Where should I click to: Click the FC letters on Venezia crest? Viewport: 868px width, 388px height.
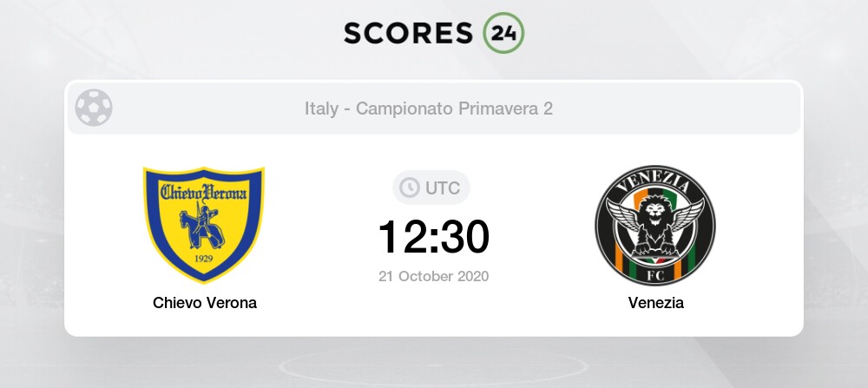[655, 276]
